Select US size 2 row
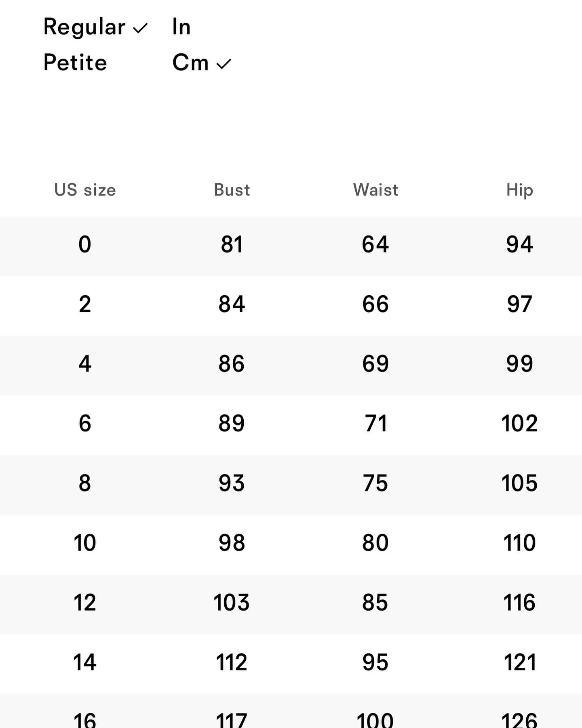The height and width of the screenshot is (728, 582). tap(85, 304)
